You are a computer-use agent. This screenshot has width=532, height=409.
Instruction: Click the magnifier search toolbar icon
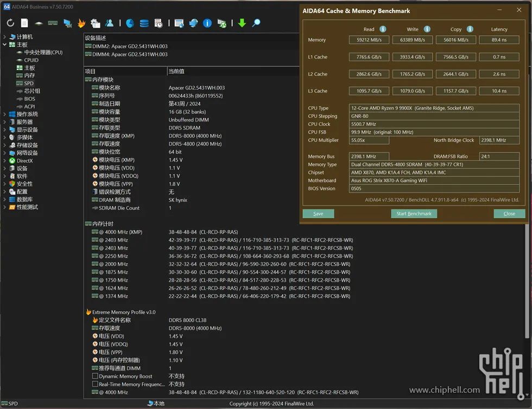click(256, 23)
